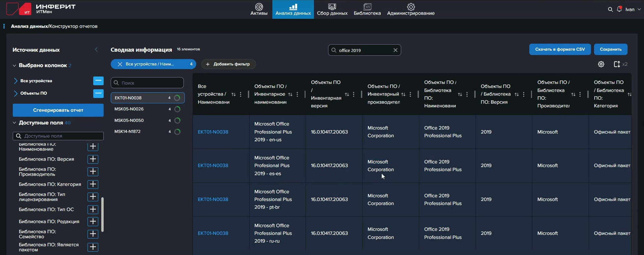Sort the 'Все устройства / Наименование' column
Viewport: 644px width, 255px height.
233,95
